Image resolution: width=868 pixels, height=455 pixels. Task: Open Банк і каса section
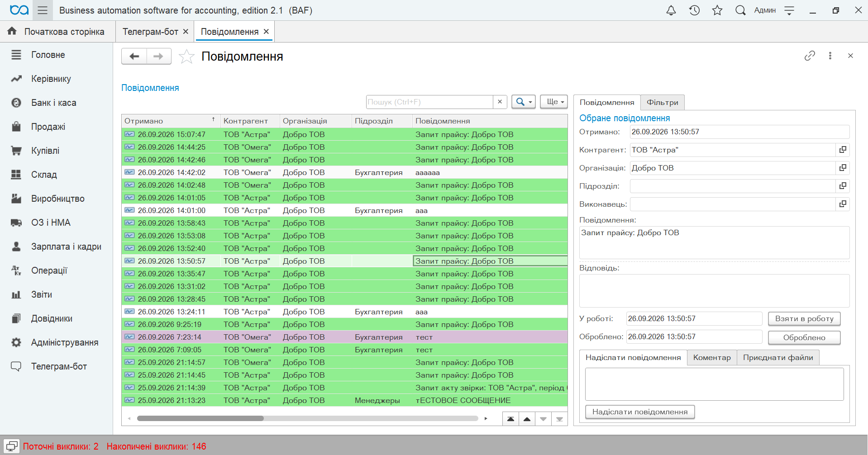pos(53,103)
